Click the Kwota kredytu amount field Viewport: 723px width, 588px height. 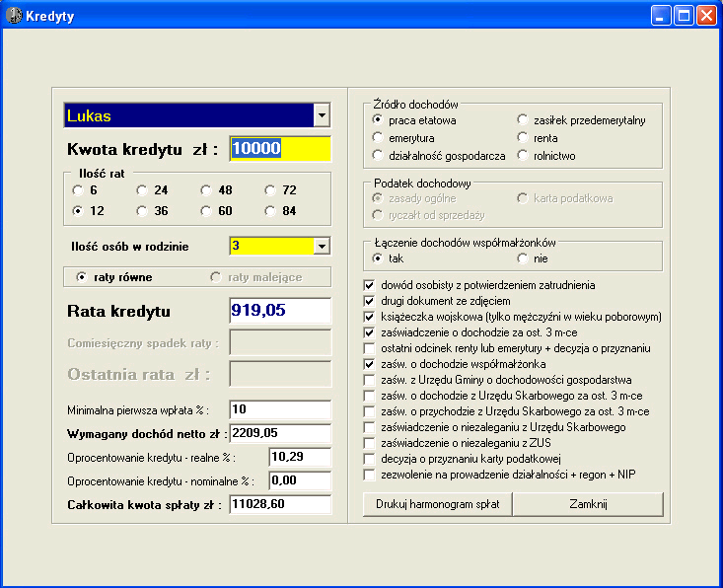tap(280, 149)
